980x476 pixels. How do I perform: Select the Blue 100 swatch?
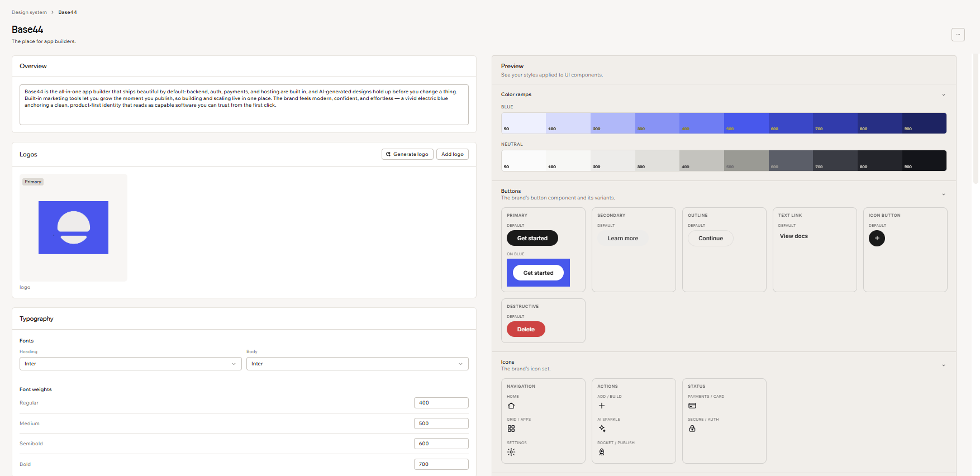click(568, 123)
